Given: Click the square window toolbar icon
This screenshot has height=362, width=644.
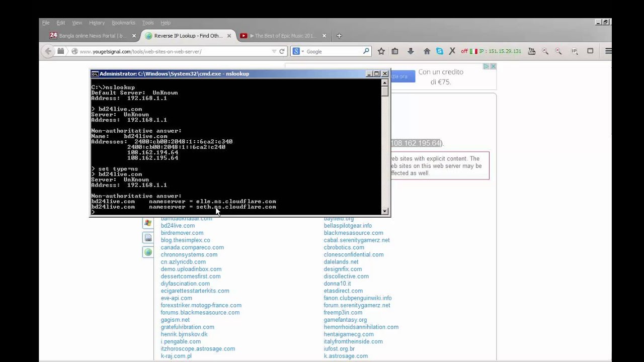Looking at the screenshot, I should 590,51.
